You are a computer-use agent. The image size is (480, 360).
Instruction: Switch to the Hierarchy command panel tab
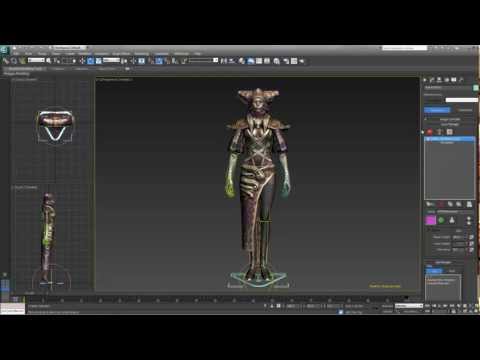439,80
